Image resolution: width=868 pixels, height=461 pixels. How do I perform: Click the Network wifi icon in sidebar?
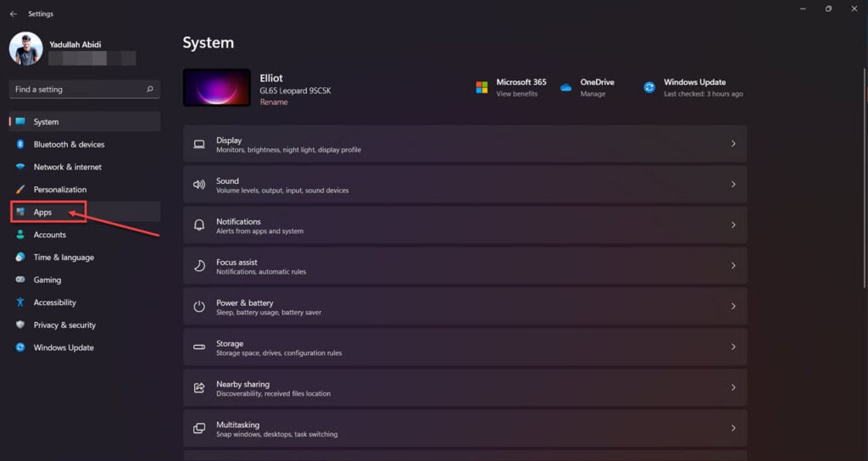coord(20,167)
